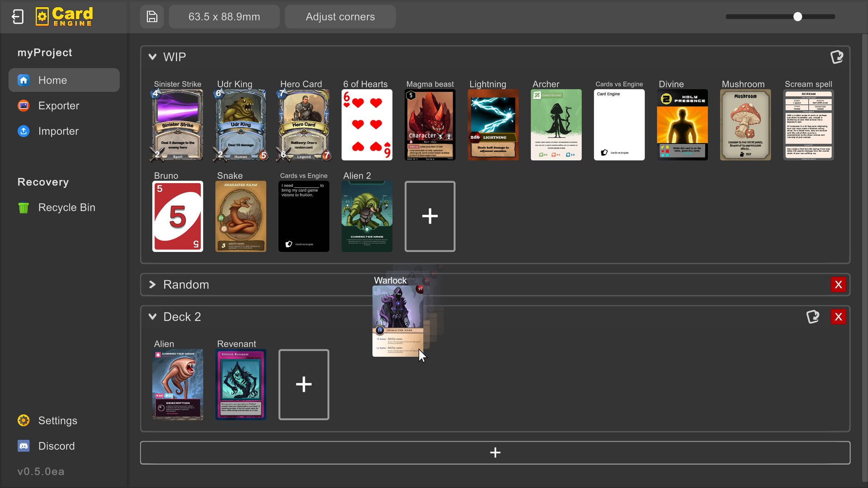Open the Importer in the sidebar

(x=58, y=131)
